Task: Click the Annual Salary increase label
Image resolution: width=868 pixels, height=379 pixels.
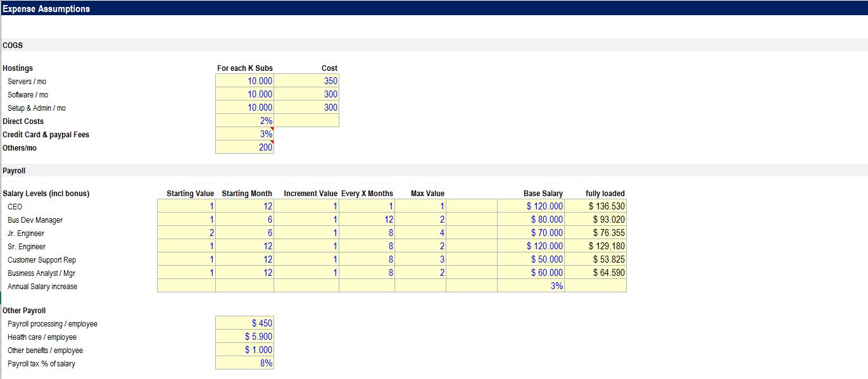Action: pos(42,287)
